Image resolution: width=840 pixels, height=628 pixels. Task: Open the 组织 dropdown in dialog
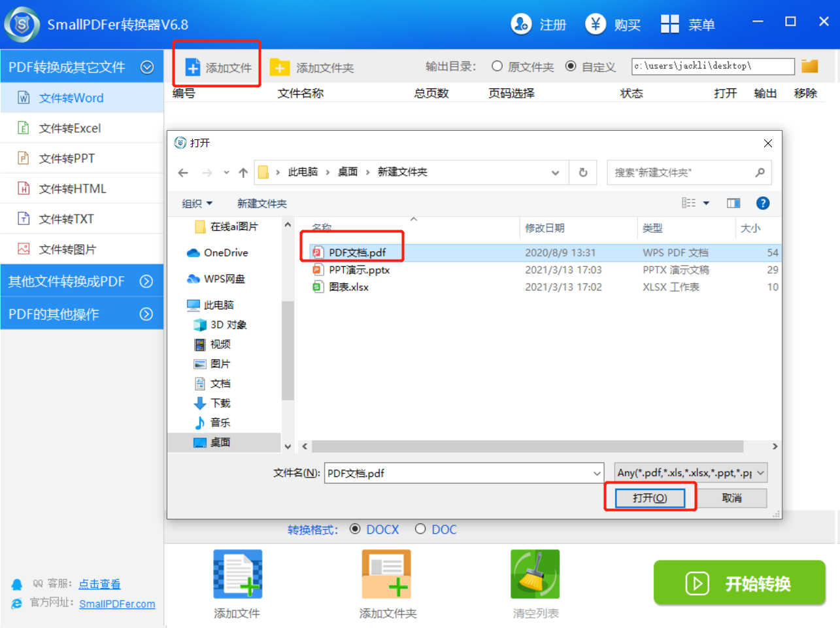197,203
